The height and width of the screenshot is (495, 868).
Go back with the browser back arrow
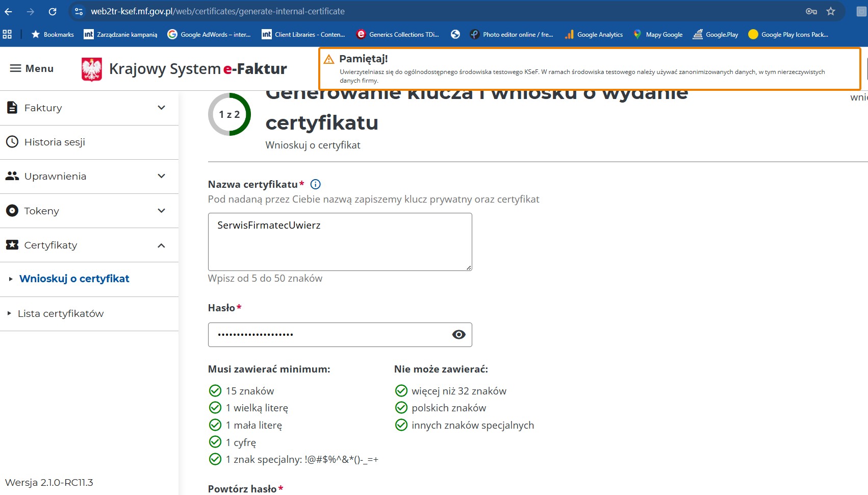click(x=9, y=11)
